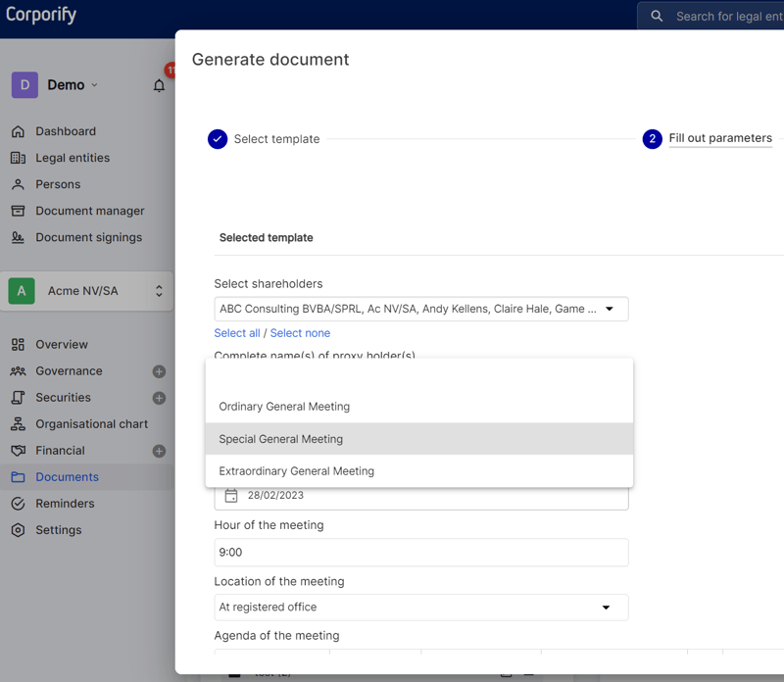Click the Financial handshake icon
Image resolution: width=784 pixels, height=682 pixels.
tap(18, 451)
